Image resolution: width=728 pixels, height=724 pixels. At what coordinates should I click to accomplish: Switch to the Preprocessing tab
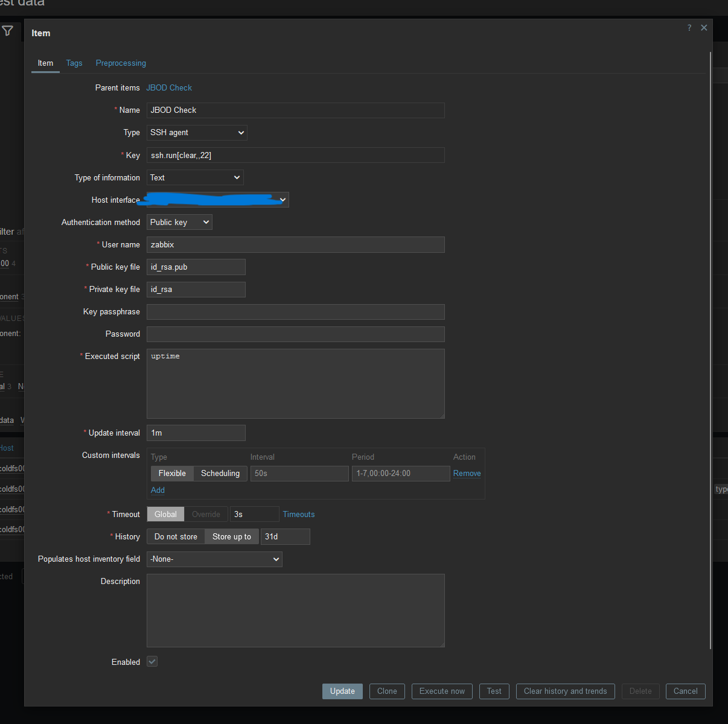point(121,63)
